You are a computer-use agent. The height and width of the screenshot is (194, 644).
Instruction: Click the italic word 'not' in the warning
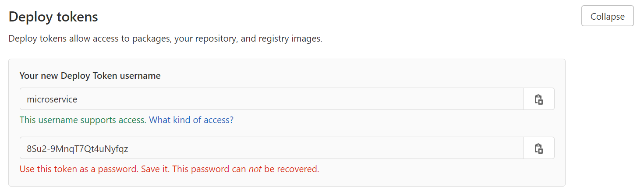255,169
